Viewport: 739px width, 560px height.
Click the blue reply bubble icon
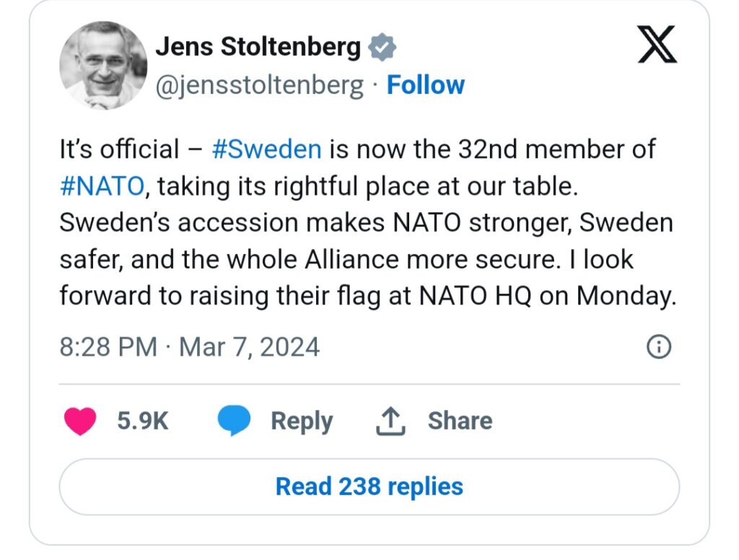coord(233,421)
